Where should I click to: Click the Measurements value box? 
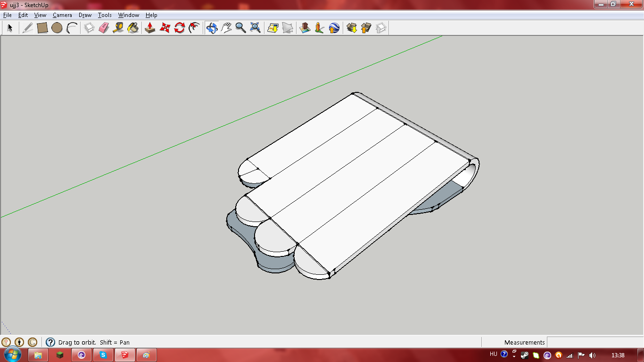pos(594,342)
